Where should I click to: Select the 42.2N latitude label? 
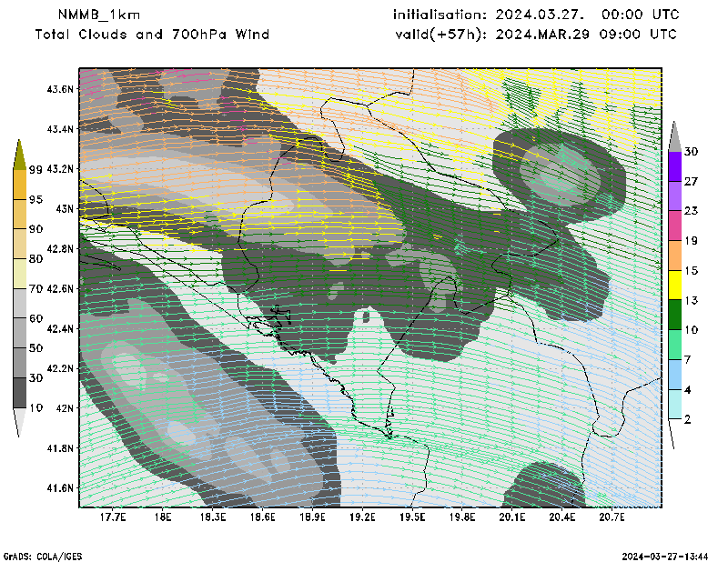tap(60, 368)
